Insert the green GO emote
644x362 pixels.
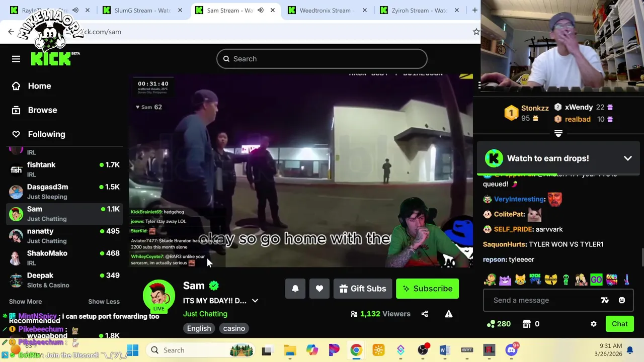596,280
